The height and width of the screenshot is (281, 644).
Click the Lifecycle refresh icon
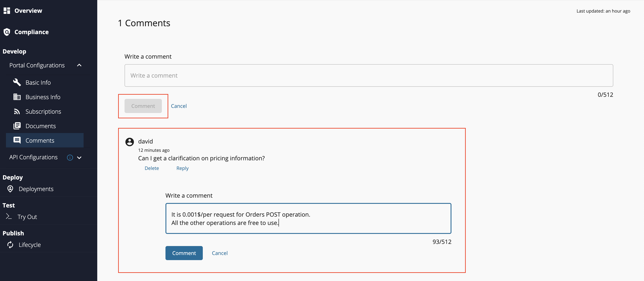10,245
